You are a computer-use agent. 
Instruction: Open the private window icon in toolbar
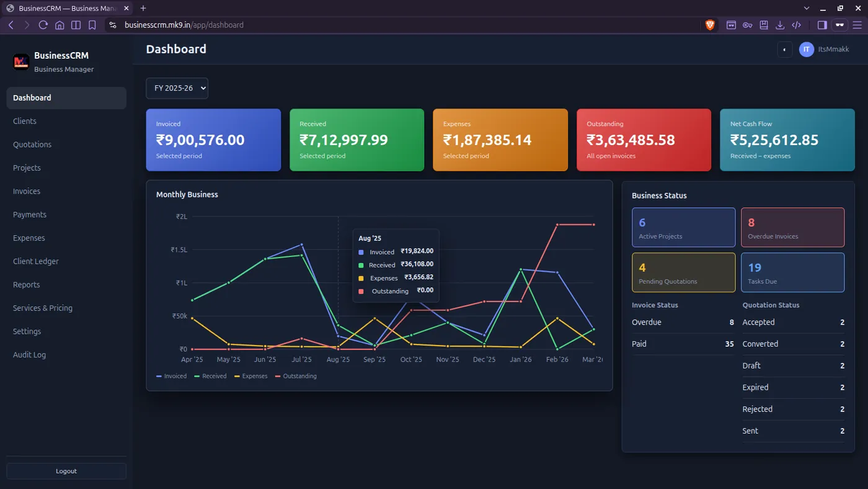(732, 25)
